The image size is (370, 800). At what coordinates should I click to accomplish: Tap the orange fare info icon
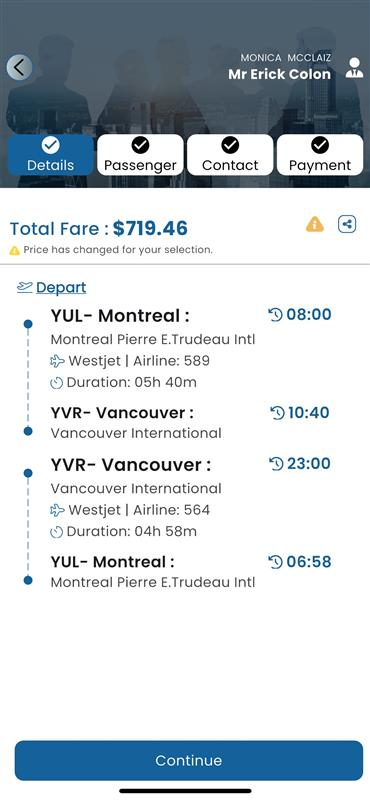315,224
